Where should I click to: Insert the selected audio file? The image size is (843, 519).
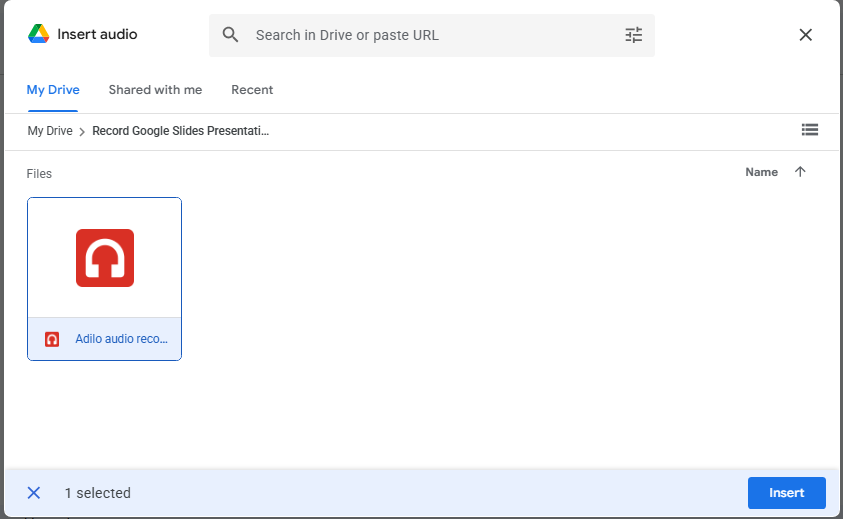click(786, 493)
